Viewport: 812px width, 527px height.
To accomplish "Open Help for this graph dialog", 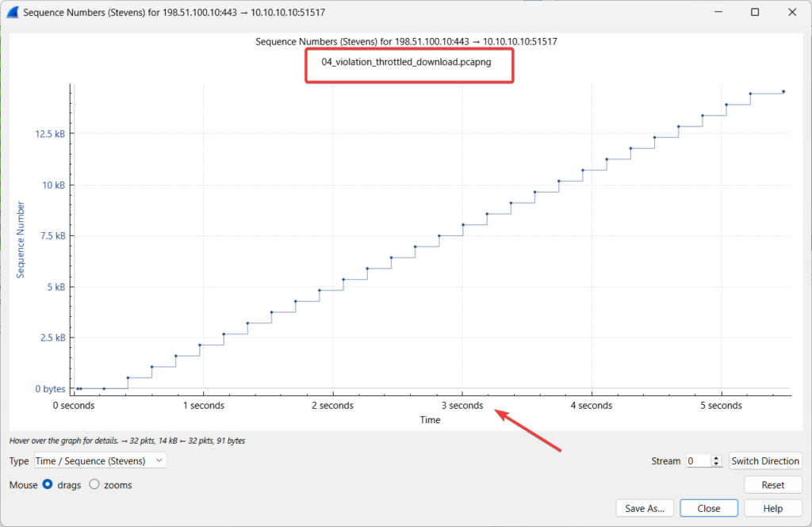I will coord(772,508).
